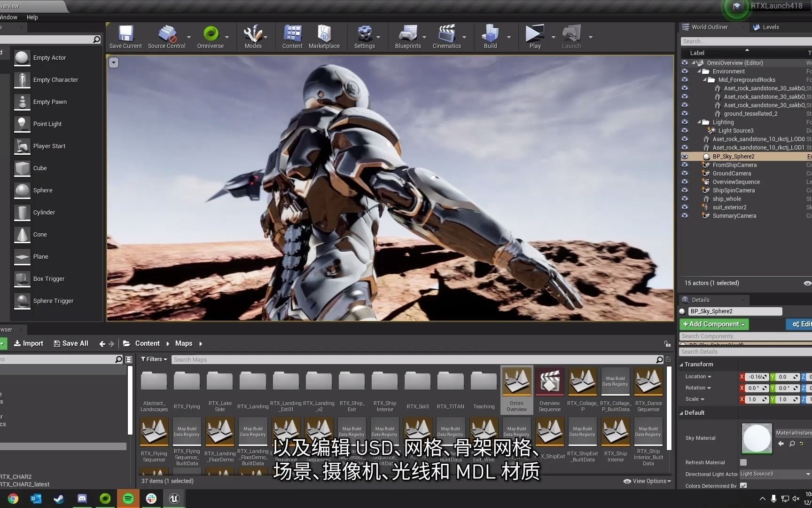The width and height of the screenshot is (812, 508).
Task: Select the Sphere primitive icon
Action: tap(22, 190)
